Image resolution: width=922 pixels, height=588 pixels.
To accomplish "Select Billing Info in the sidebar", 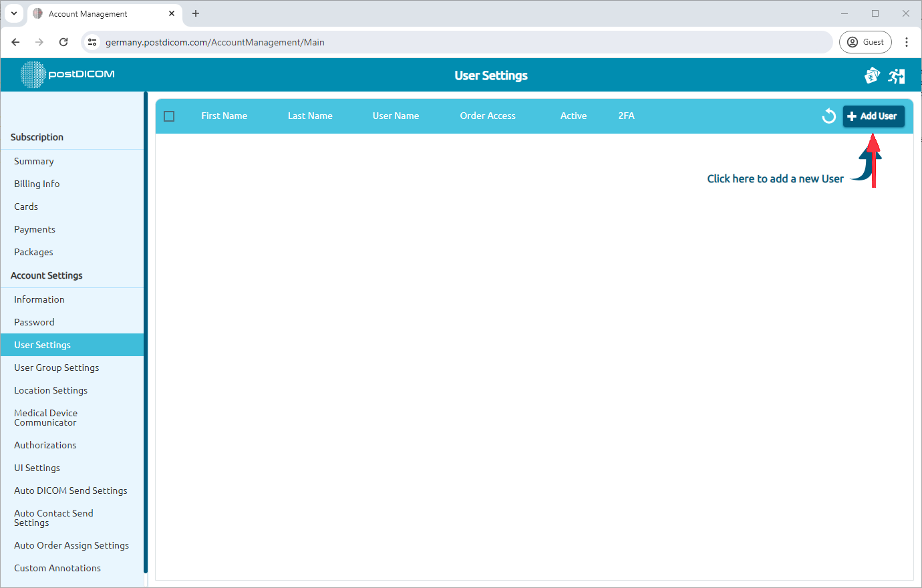I will (x=35, y=183).
